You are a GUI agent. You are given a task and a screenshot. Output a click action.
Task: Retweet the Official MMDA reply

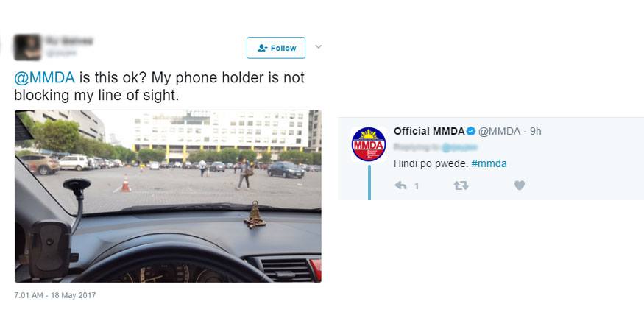pos(461,185)
